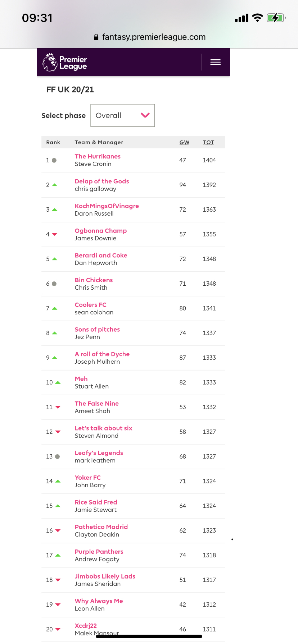Tap the battery charging status icon
This screenshot has height=644, width=298.
pyautogui.click(x=276, y=18)
